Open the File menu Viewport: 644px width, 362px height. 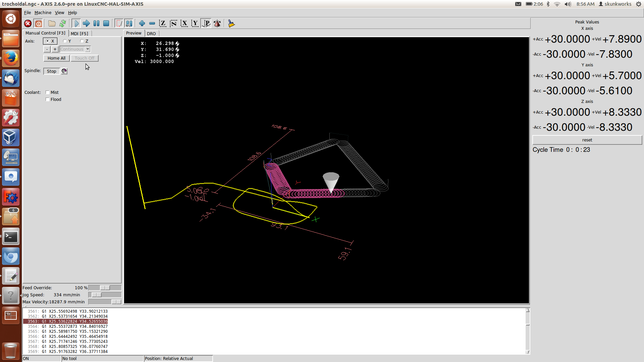coord(28,12)
